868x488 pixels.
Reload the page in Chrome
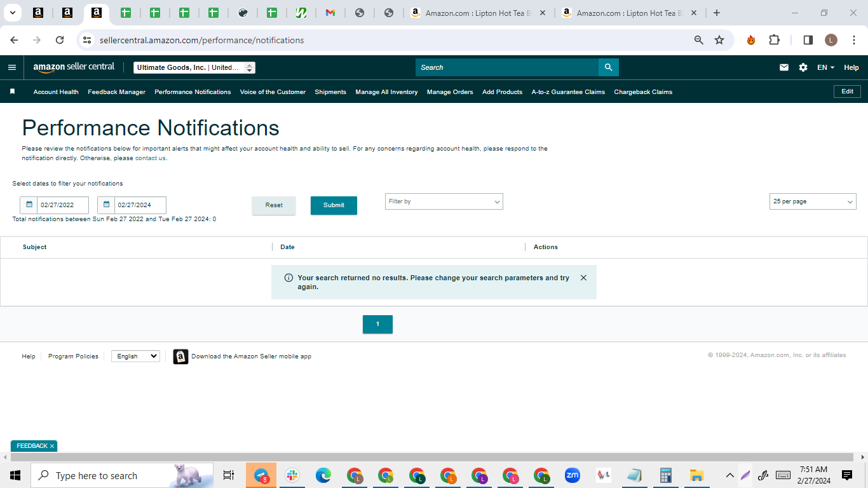(60, 40)
